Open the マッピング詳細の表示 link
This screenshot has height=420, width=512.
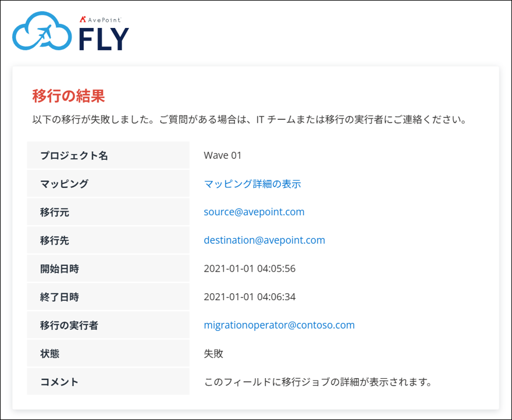(x=252, y=184)
